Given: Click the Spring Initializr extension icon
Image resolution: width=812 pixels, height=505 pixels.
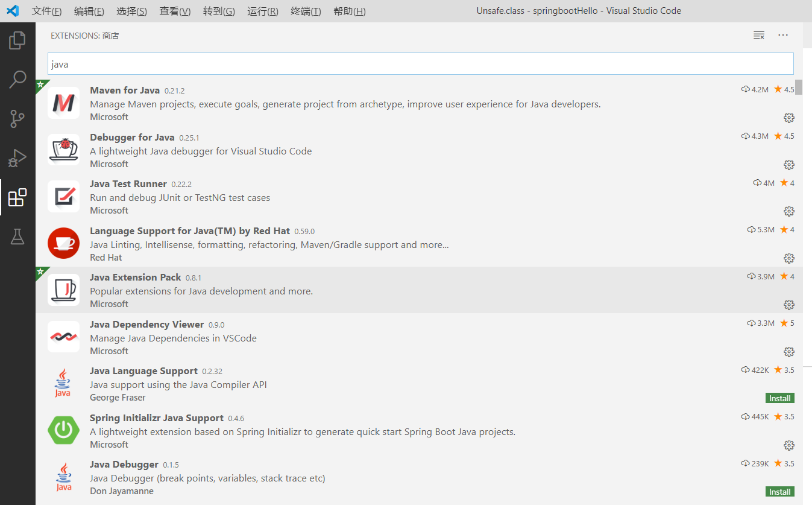Looking at the screenshot, I should point(63,430).
